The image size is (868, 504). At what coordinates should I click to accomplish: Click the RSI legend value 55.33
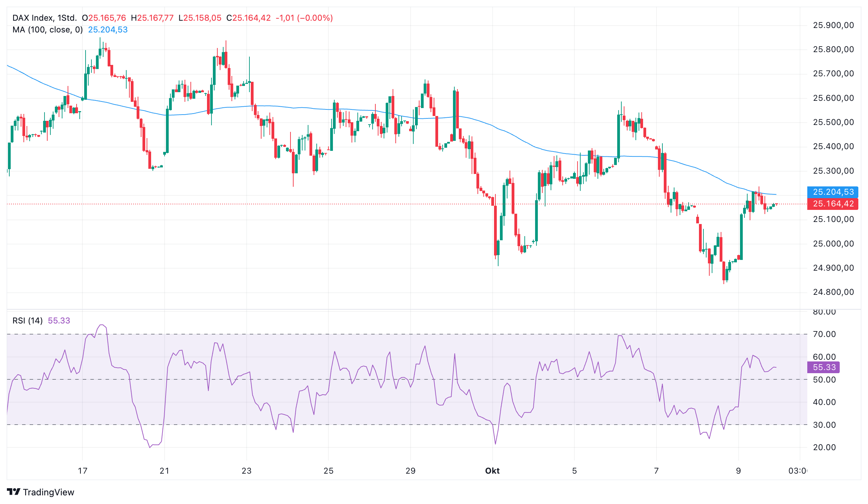(x=59, y=321)
